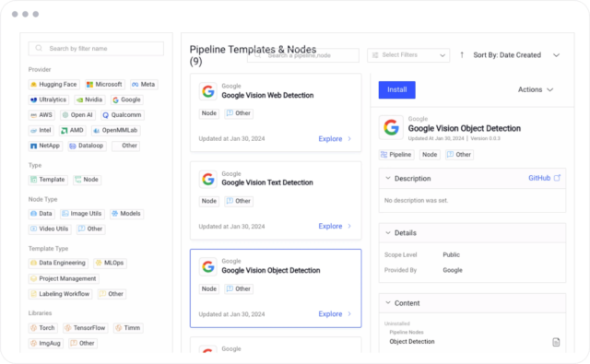This screenshot has width=590, height=364.
Task: Collapse the Description section
Action: point(388,178)
